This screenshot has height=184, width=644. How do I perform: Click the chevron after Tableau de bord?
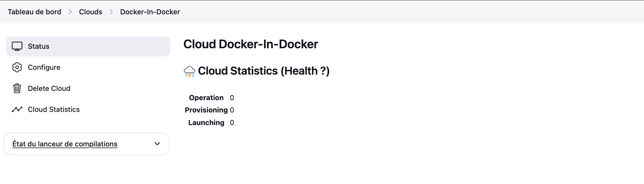point(70,12)
